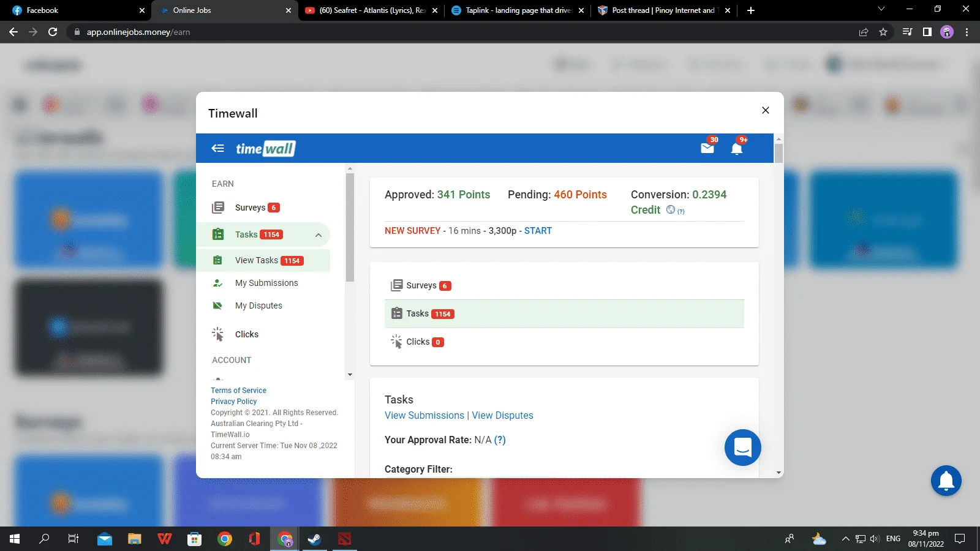Open the Timewall mail inbox icon

(x=707, y=148)
